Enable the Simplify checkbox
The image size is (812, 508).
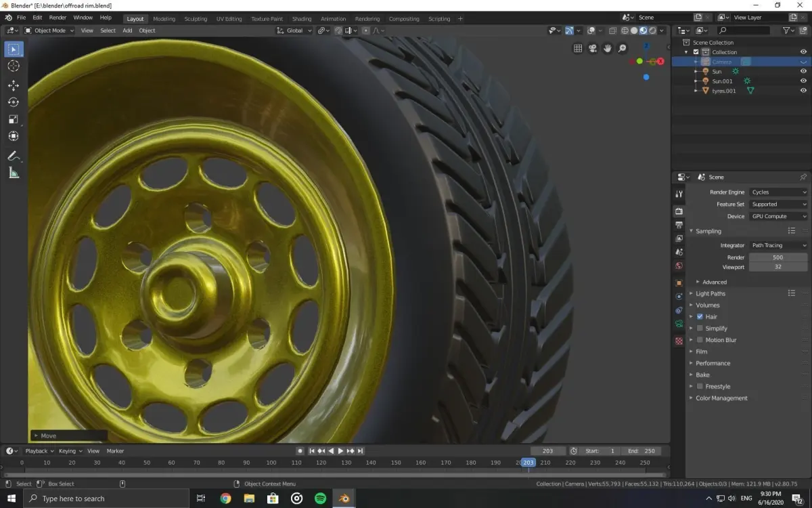point(700,328)
